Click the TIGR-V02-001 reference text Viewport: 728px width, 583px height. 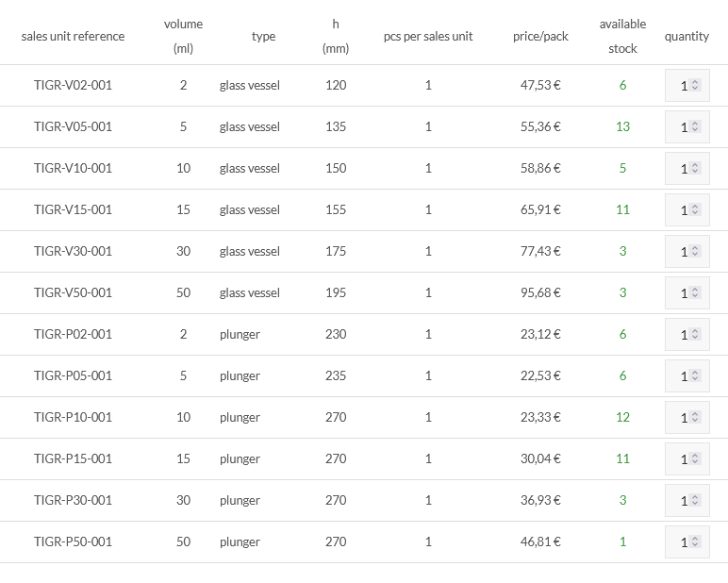click(x=73, y=86)
